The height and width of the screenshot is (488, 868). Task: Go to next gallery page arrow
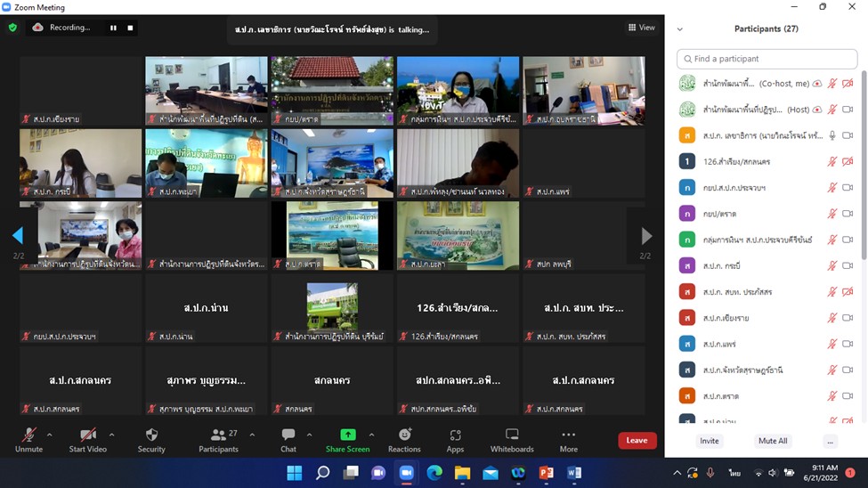(x=645, y=236)
